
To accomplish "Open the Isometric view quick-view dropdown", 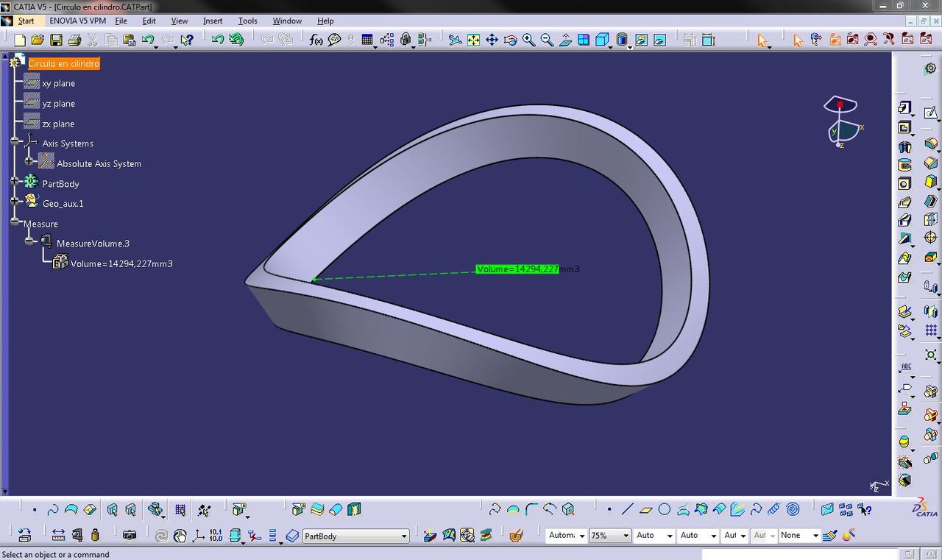I will click(x=603, y=40).
